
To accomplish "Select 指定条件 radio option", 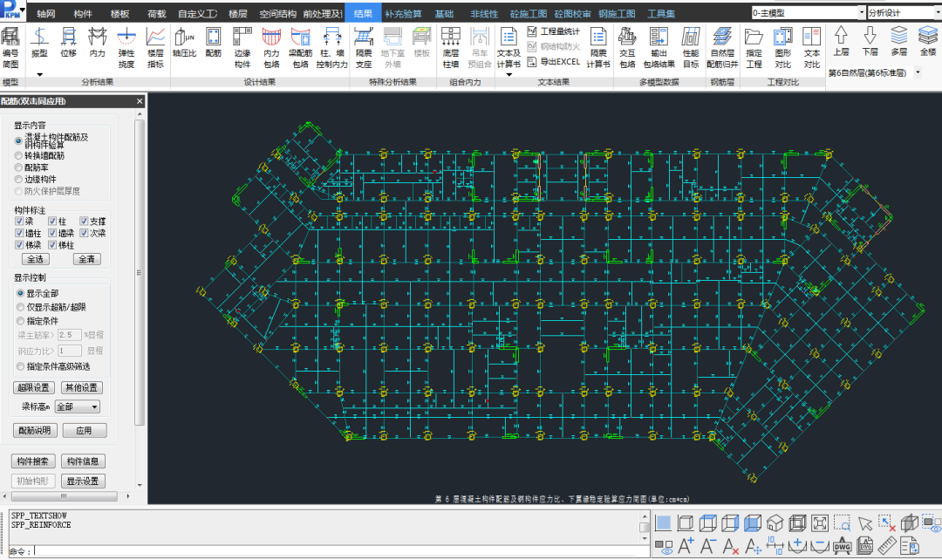I will (x=20, y=321).
